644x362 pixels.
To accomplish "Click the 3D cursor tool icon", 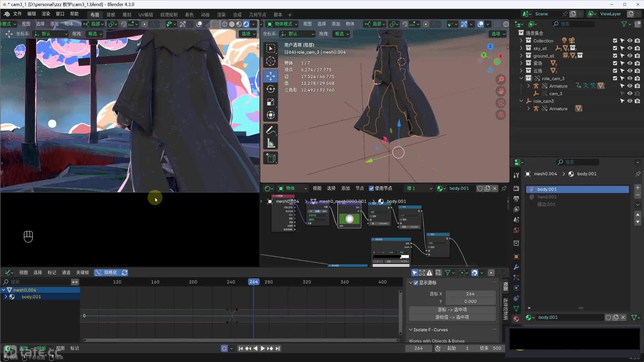I will click(x=270, y=61).
